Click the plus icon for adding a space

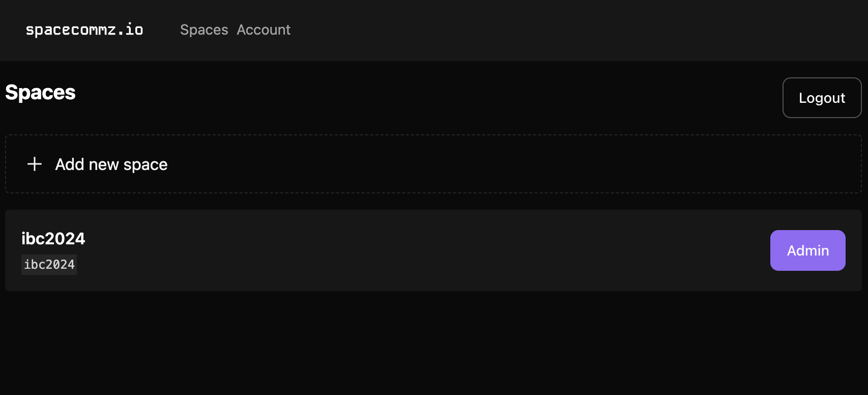pyautogui.click(x=35, y=164)
